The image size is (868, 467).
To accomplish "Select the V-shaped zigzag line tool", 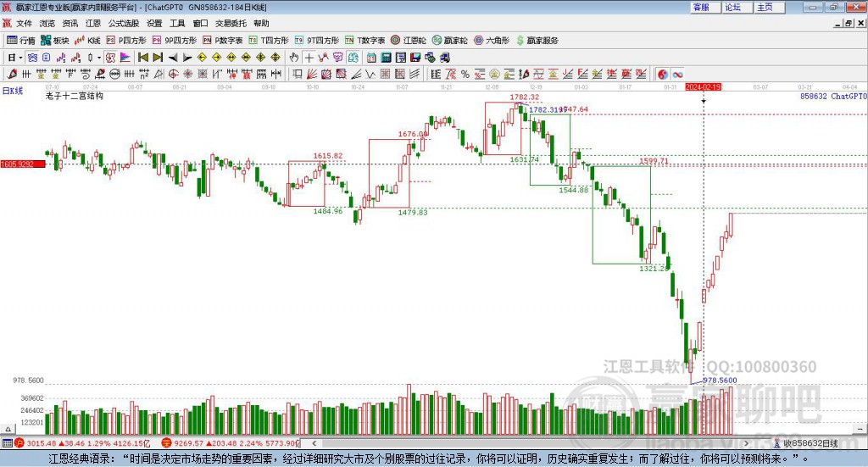I will pos(370,74).
